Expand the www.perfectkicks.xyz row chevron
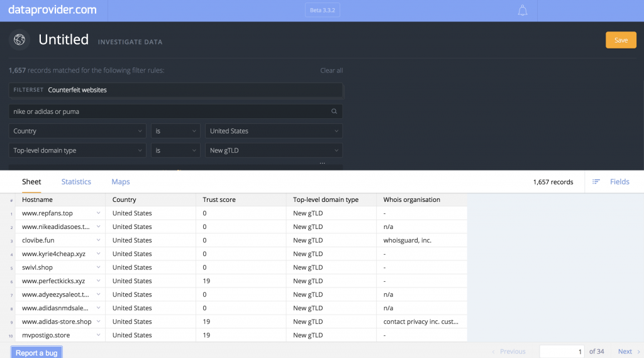The width and height of the screenshot is (644, 358). [98, 281]
